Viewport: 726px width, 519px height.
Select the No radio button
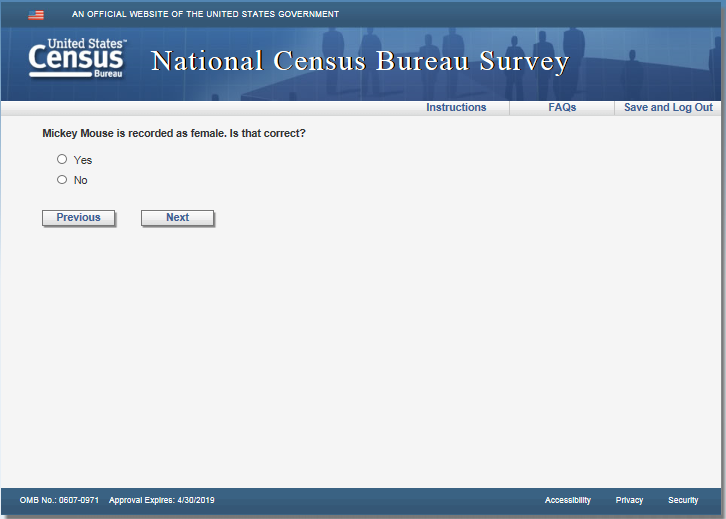point(62,180)
